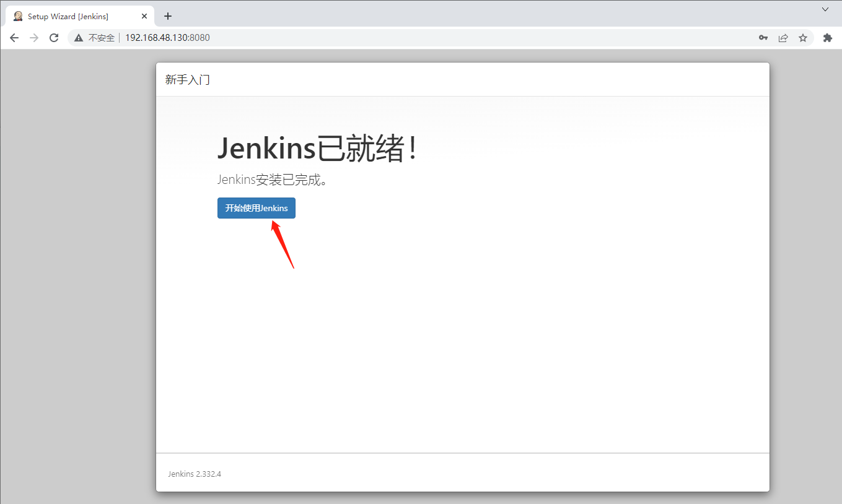842x504 pixels.
Task: Click the browser forward arrow
Action: (34, 38)
